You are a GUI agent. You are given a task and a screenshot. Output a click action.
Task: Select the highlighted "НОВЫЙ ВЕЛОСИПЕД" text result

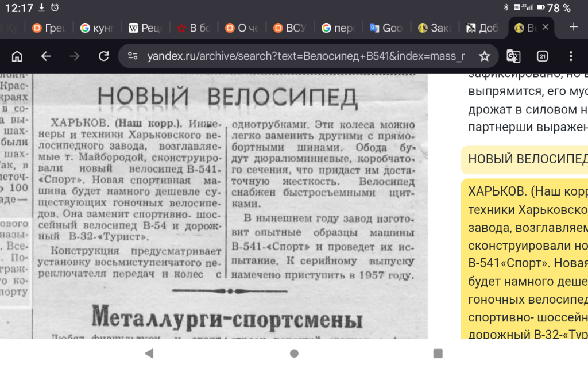(524, 159)
